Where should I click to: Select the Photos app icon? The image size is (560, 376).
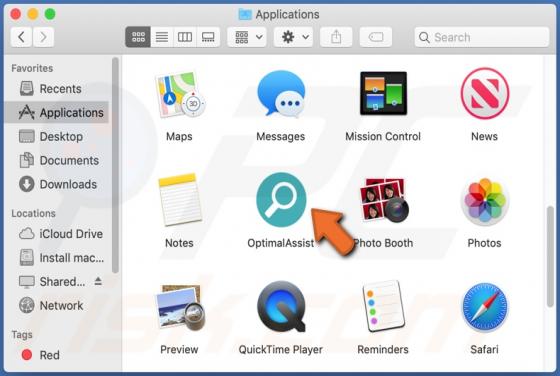pos(485,201)
